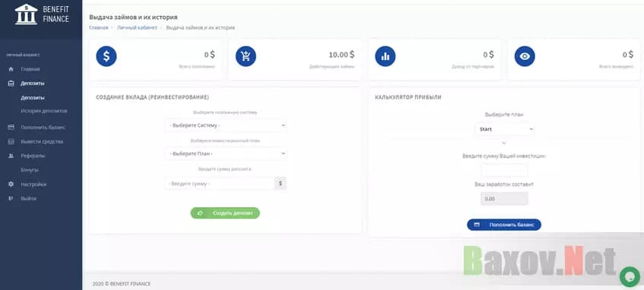This screenshot has height=290, width=644.
Task: Click the logout icon beside Выйти
Action: point(11,198)
